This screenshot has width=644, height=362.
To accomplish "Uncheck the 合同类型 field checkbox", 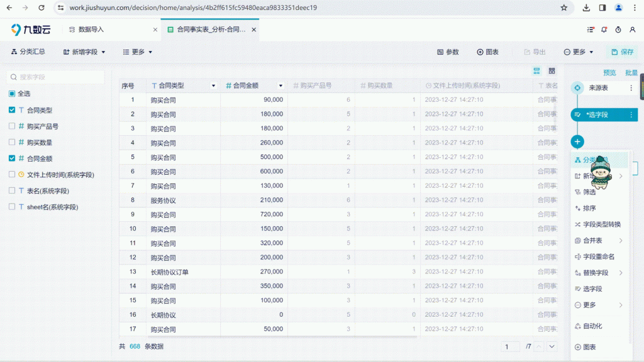I will tap(13, 110).
